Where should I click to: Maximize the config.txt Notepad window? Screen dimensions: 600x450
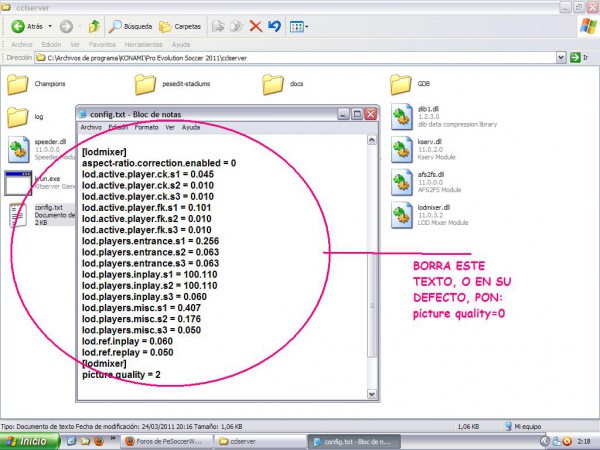click(357, 114)
